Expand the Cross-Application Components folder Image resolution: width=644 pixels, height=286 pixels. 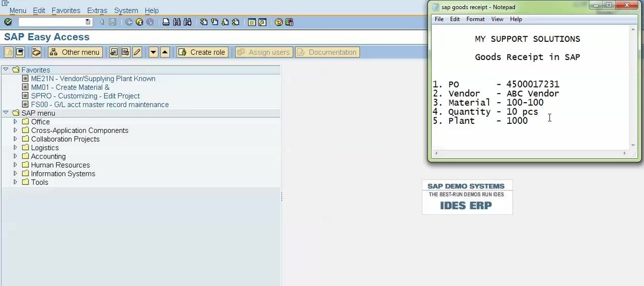15,130
